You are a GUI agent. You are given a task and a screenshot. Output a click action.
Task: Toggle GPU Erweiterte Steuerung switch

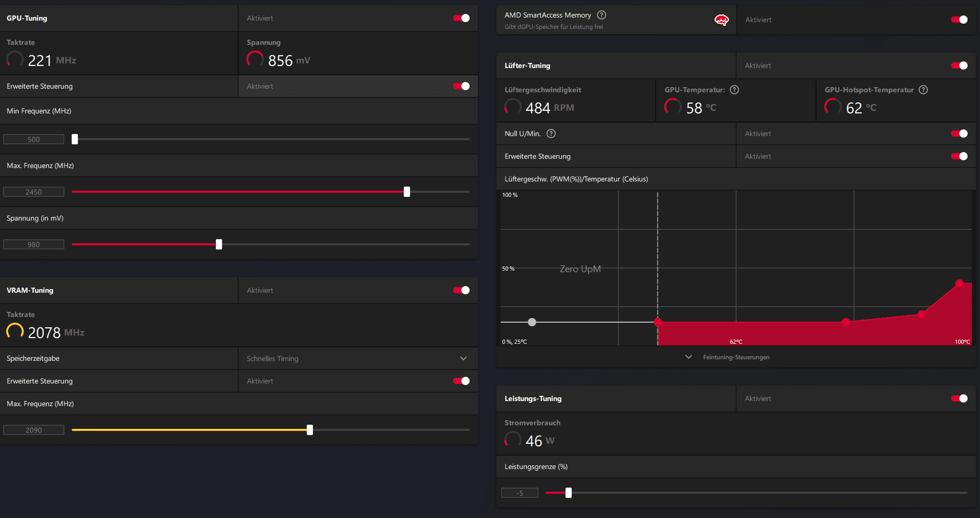461,86
